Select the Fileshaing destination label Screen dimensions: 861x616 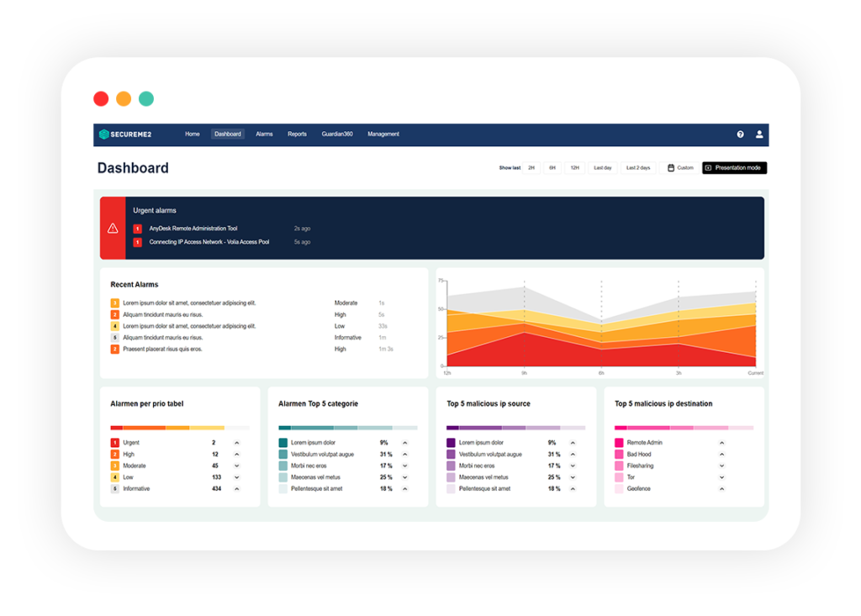tap(640, 466)
